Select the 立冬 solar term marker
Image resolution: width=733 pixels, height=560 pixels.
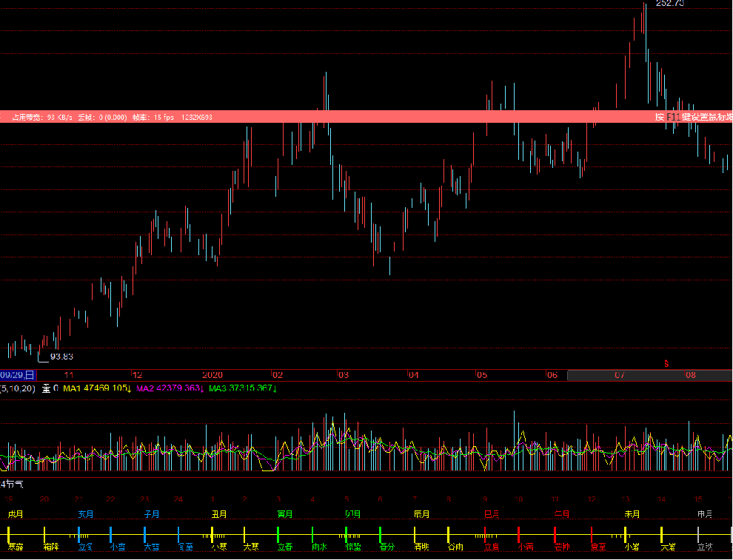[x=85, y=547]
